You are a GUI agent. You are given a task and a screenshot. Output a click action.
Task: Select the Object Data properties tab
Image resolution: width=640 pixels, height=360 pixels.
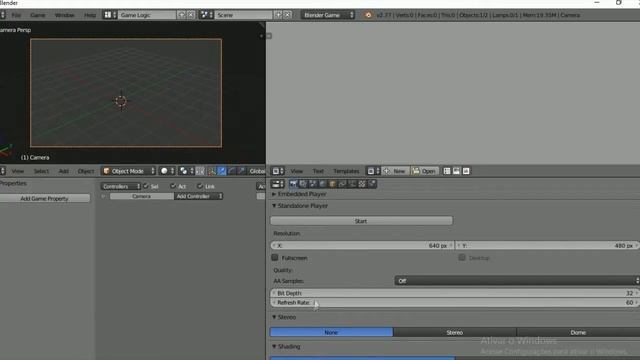pos(352,184)
